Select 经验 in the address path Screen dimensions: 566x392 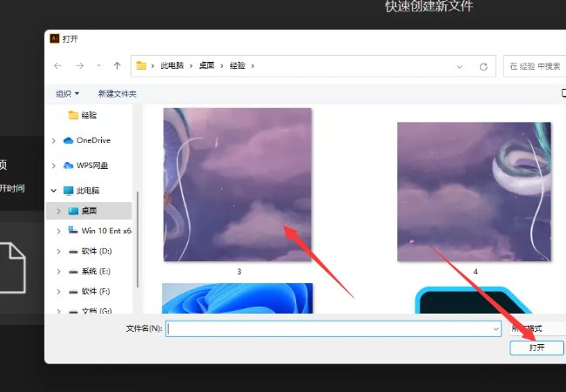pyautogui.click(x=238, y=65)
